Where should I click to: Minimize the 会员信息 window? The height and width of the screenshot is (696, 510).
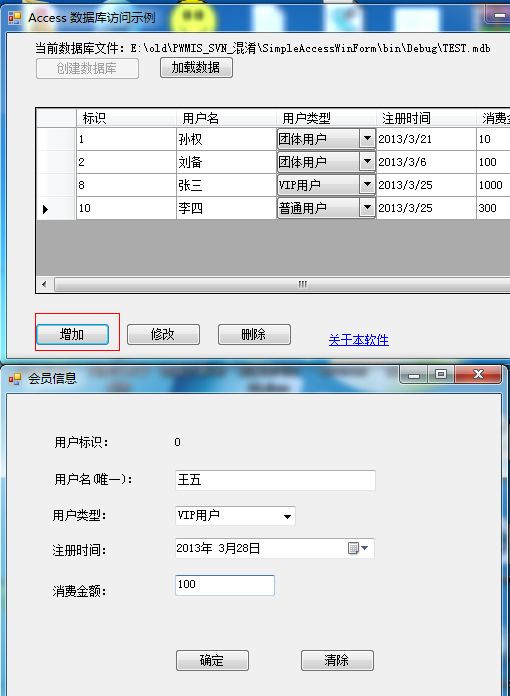click(414, 375)
